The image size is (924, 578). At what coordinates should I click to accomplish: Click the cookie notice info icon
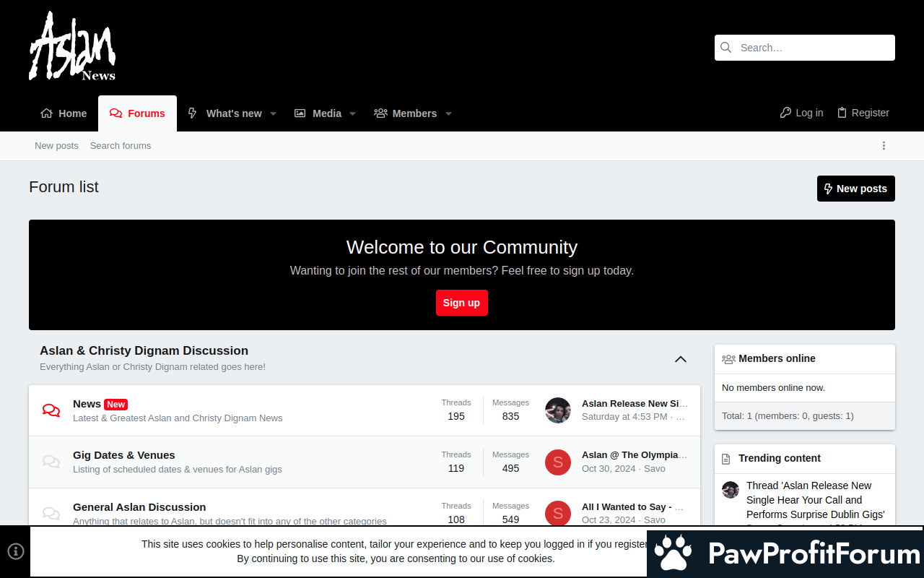[16, 551]
